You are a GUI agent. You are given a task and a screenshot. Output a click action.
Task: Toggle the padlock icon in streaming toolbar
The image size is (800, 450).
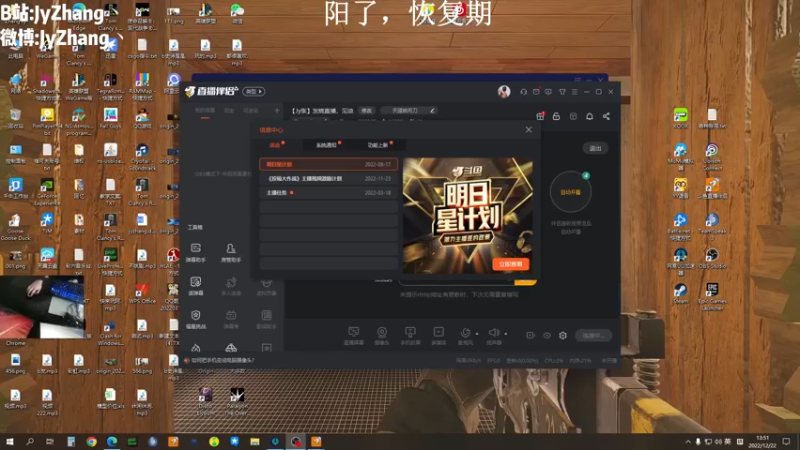pos(557,116)
